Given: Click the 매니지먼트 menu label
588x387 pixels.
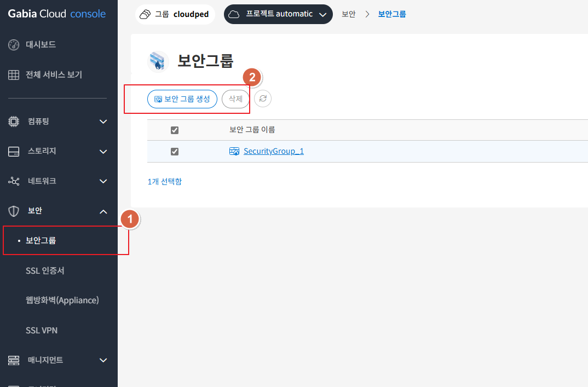Looking at the screenshot, I should (45, 360).
